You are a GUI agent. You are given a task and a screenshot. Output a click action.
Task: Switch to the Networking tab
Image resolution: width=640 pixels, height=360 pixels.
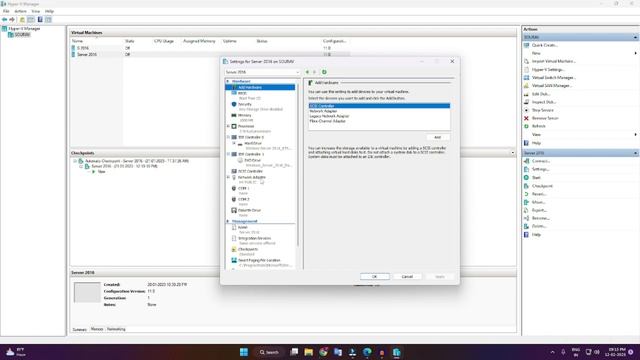click(116, 329)
